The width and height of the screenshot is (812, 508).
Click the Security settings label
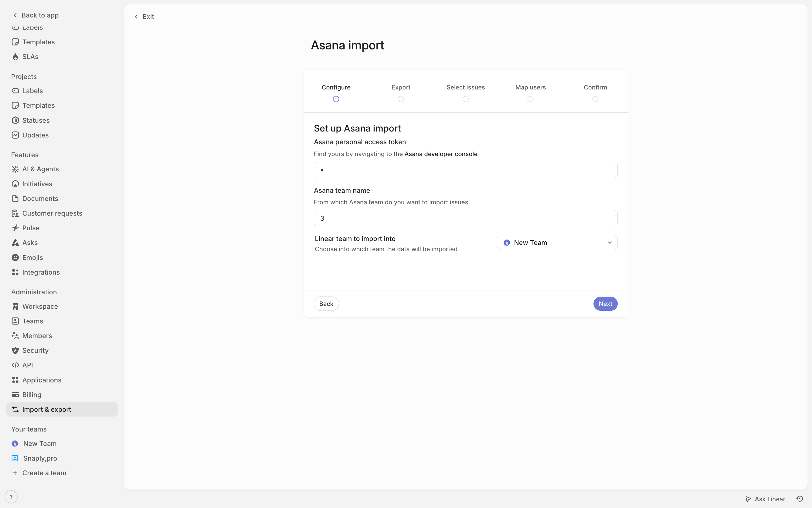click(35, 351)
